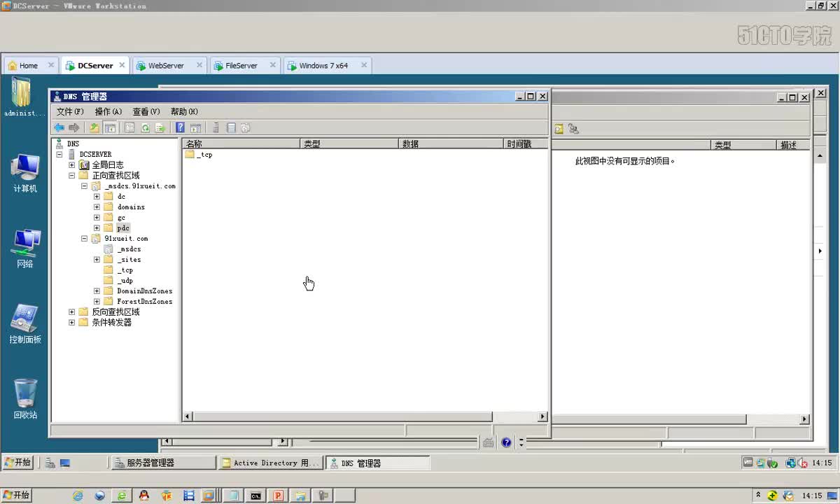The width and height of the screenshot is (840, 504).
Task: Click the network tray icon in guest taskbar
Action: click(x=790, y=463)
